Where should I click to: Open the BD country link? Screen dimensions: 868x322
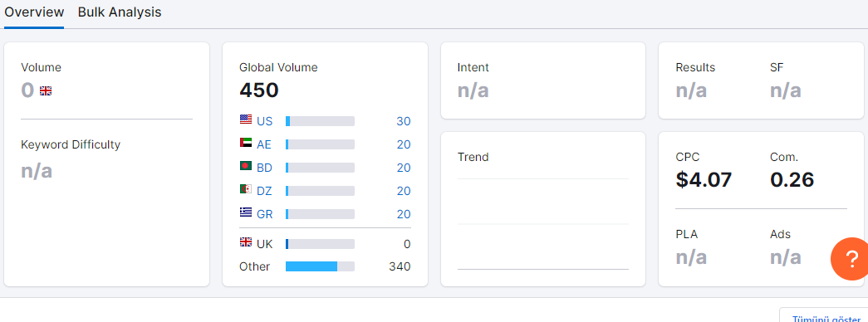pyautogui.click(x=265, y=168)
